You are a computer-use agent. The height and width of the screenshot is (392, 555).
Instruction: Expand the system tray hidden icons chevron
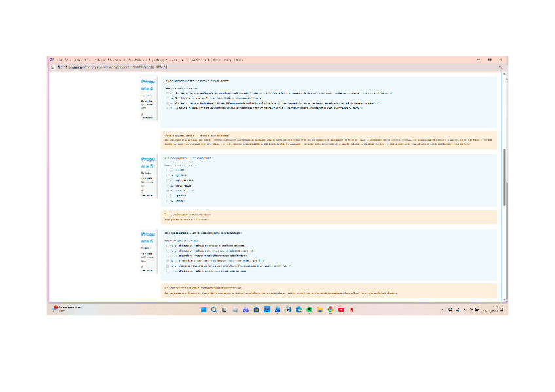pyautogui.click(x=442, y=310)
